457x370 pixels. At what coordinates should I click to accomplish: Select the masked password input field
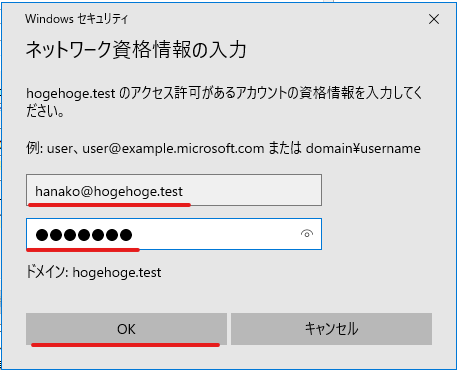[x=174, y=234]
